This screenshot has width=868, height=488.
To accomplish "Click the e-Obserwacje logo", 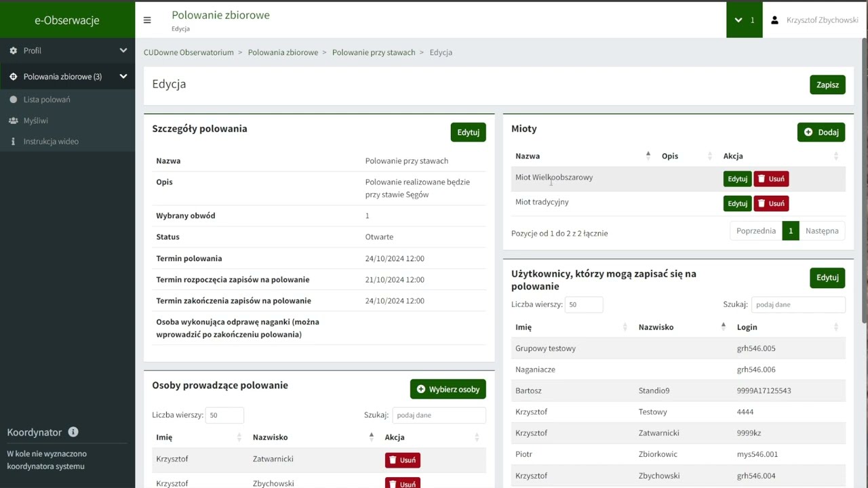I will tap(67, 20).
